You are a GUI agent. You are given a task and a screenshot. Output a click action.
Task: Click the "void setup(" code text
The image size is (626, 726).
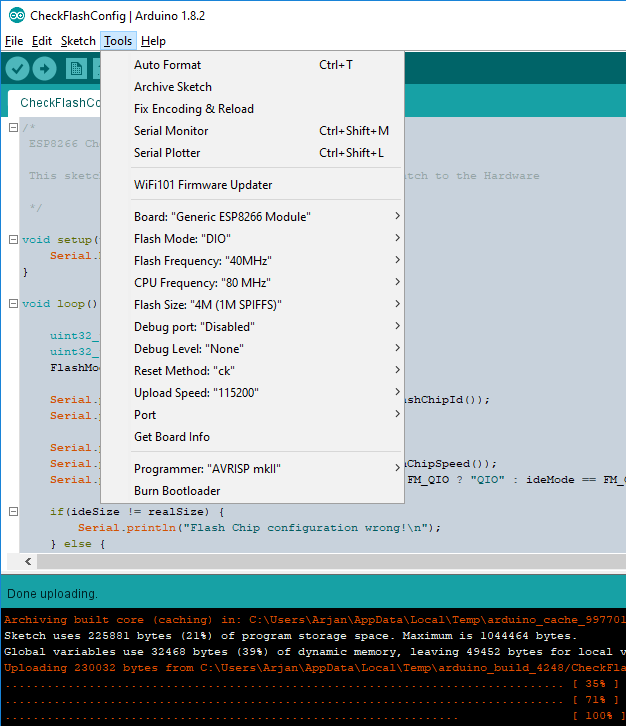click(61, 240)
